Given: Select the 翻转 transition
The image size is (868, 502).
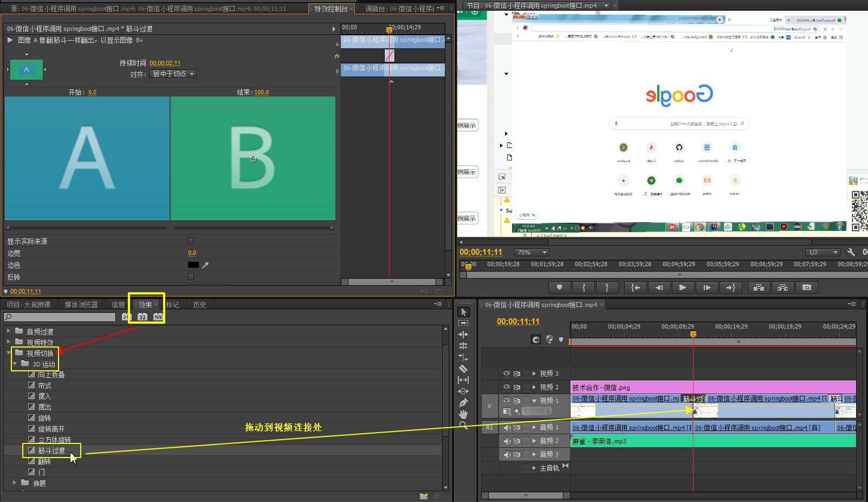Looking at the screenshot, I should click(x=44, y=461).
